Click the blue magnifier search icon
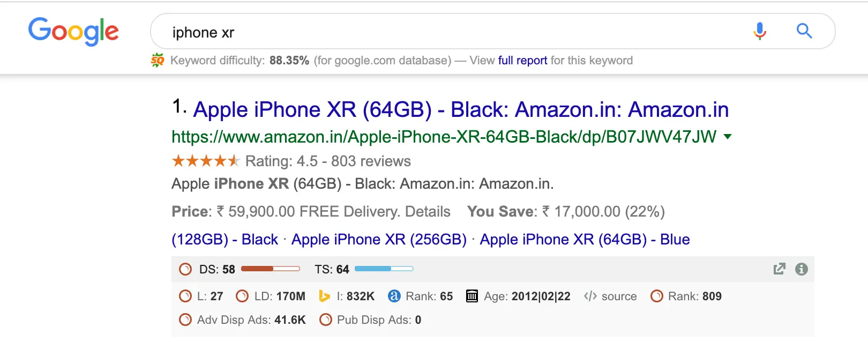Screen dimensions: 868x356 coord(804,31)
